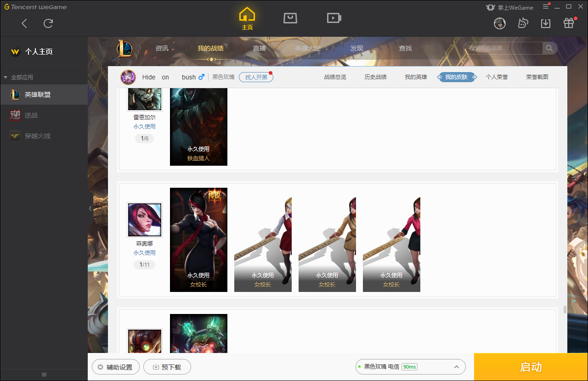Select the 我的皮肤 sub-tab
This screenshot has height=381, width=588.
456,77
